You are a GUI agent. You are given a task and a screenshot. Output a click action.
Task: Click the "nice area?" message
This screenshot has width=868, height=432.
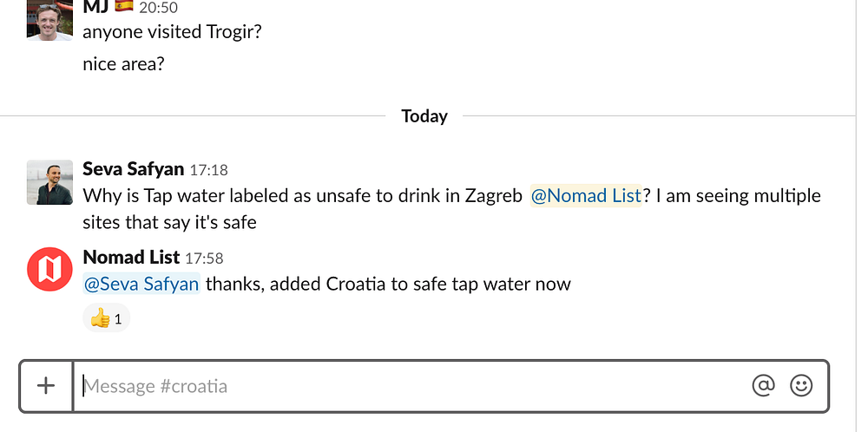[x=123, y=63]
